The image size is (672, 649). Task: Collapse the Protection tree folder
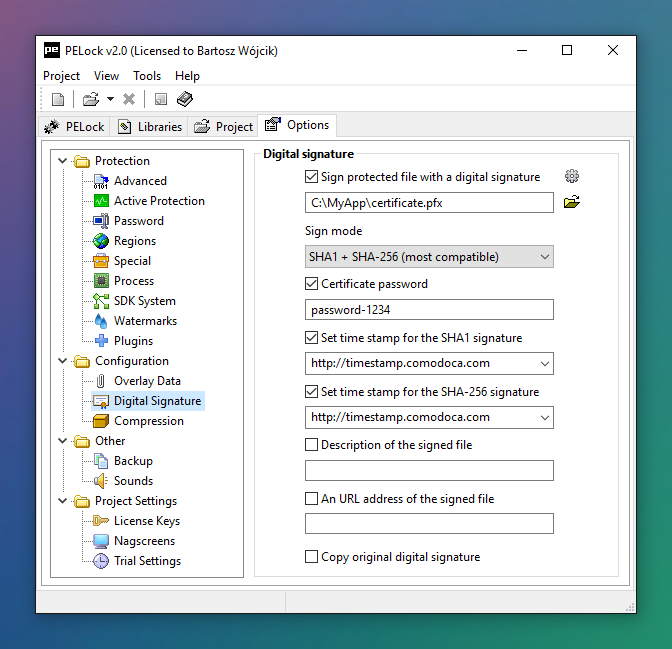point(63,161)
